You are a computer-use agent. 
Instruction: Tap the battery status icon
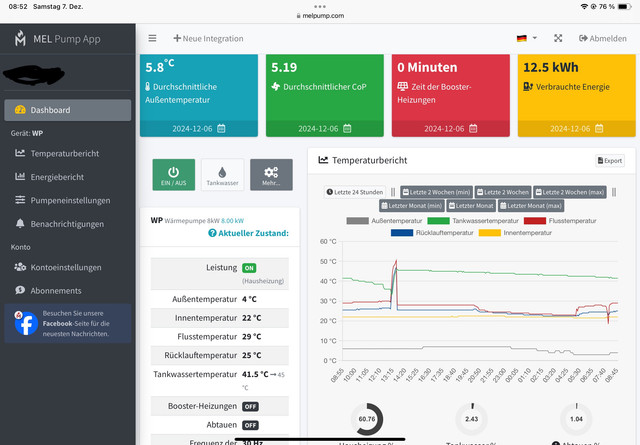[x=624, y=7]
